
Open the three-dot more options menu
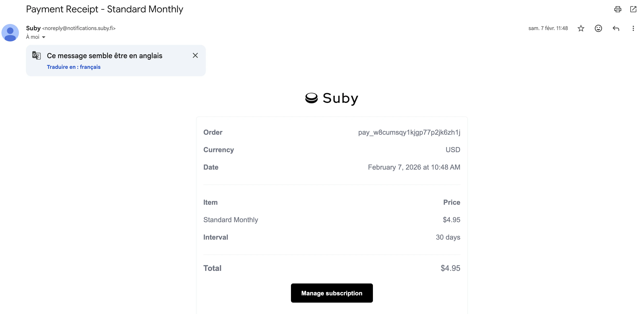(633, 28)
